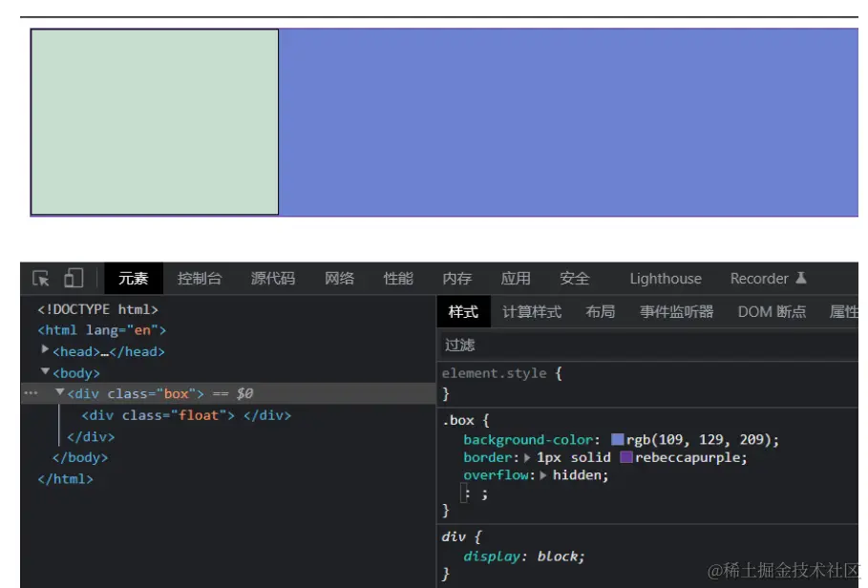Viewport: 868px width, 588px height.
Task: Open the three-dot menu beside box div
Action: tap(31, 393)
